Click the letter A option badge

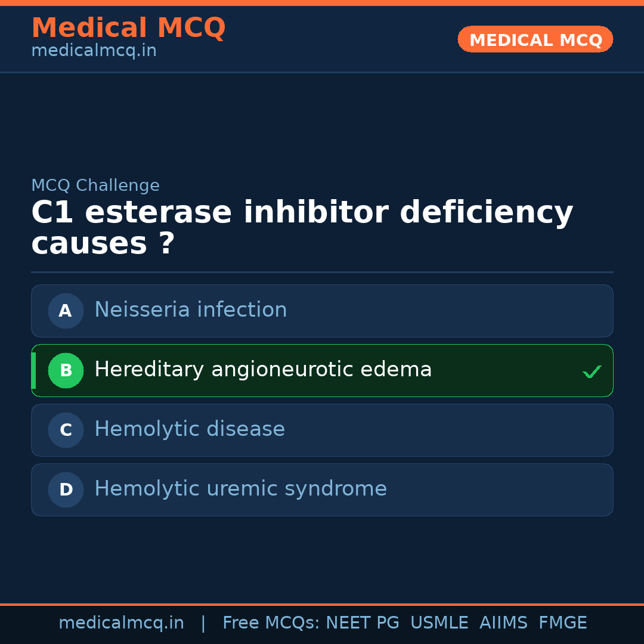(x=66, y=311)
